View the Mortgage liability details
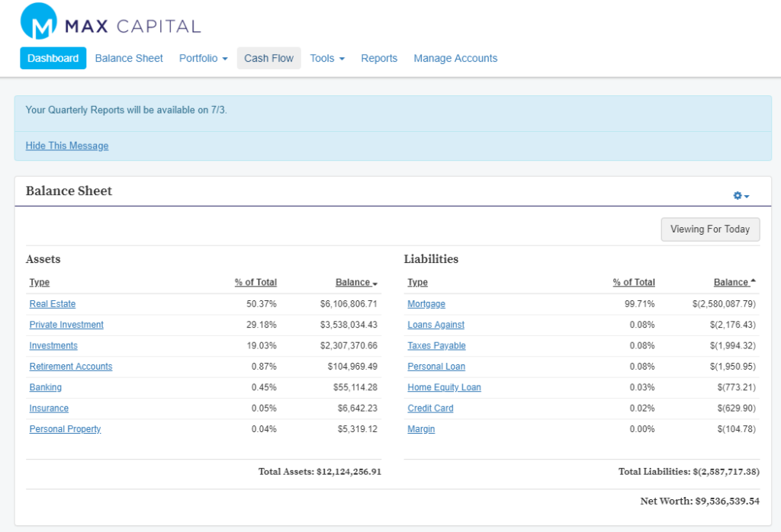The image size is (781, 532). [x=426, y=303]
